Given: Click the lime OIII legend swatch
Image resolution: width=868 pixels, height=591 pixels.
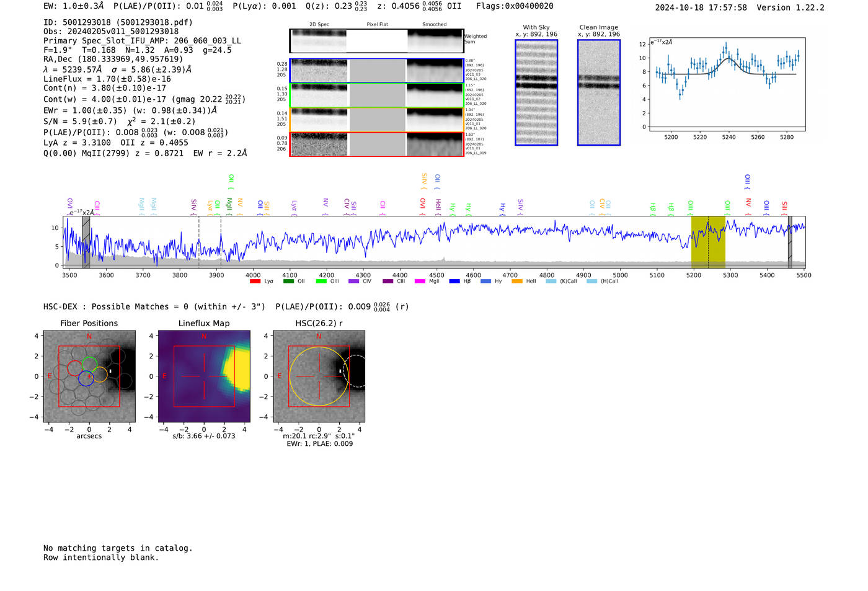Looking at the screenshot, I should click(x=321, y=281).
